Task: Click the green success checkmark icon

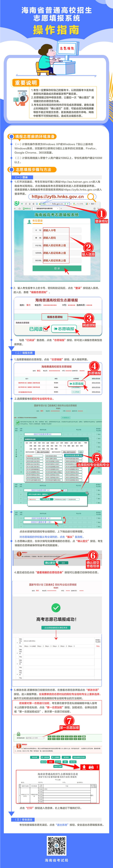Action: [x=56, y=608]
